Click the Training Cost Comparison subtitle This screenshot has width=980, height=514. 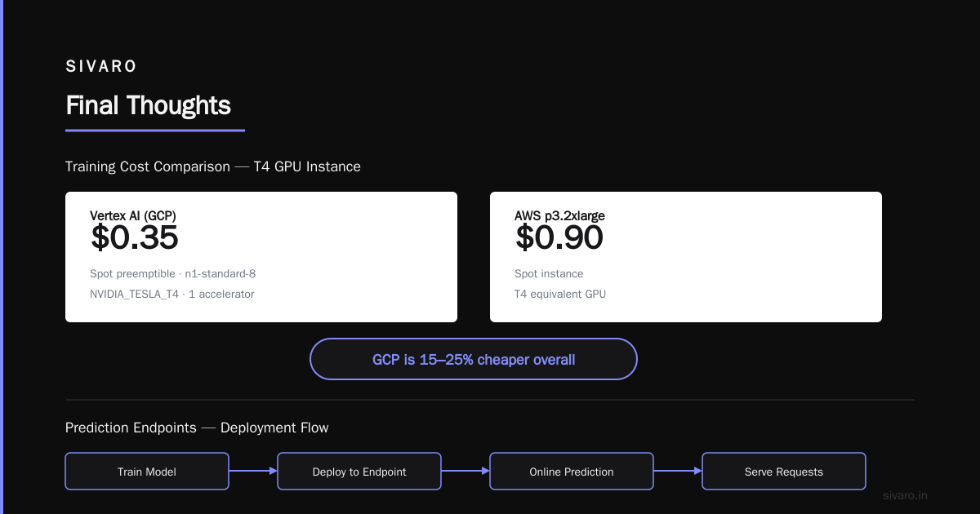tap(213, 166)
